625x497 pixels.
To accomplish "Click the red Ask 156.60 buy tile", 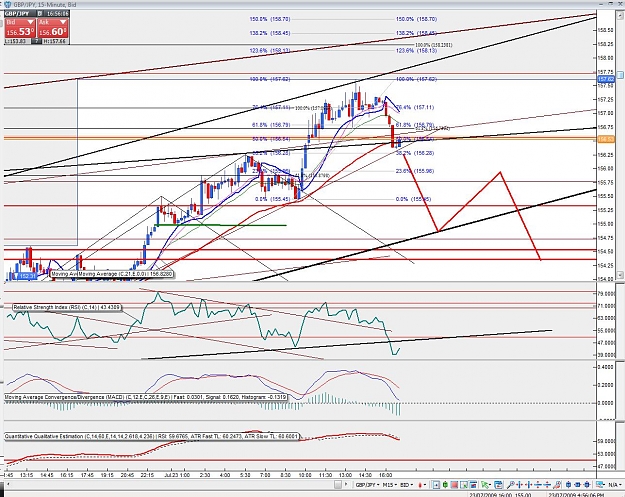I will (53, 28).
